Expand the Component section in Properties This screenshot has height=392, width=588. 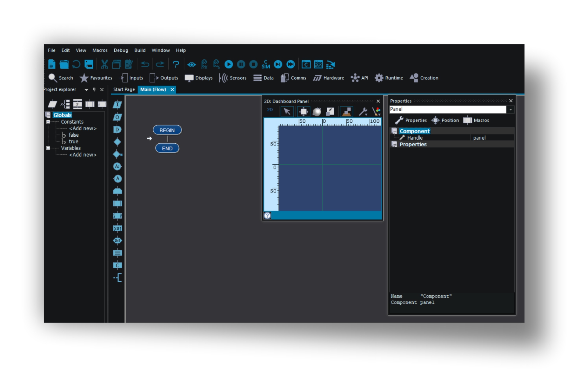[x=394, y=131]
